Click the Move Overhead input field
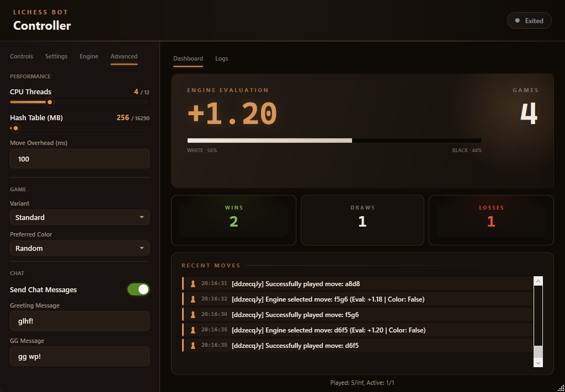565x392 pixels. pos(79,158)
